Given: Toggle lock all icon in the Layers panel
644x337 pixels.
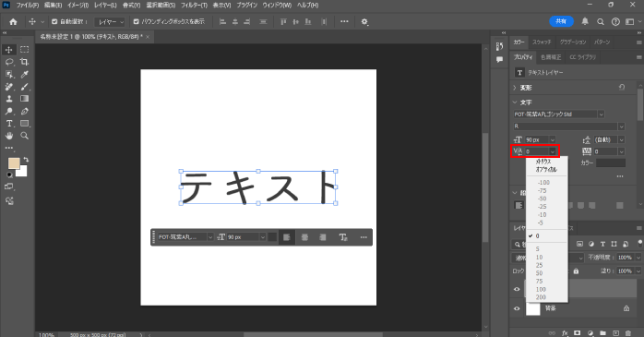Looking at the screenshot, I should pyautogui.click(x=577, y=271).
